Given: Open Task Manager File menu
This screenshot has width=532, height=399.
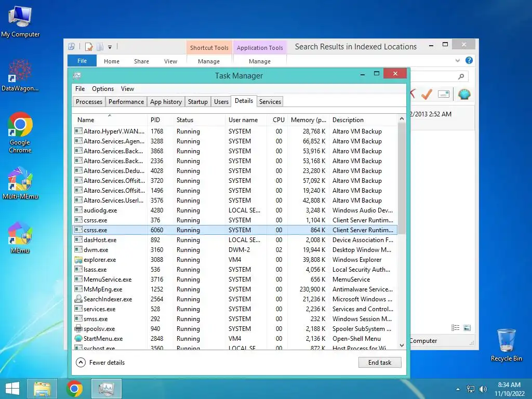Looking at the screenshot, I should [x=80, y=88].
